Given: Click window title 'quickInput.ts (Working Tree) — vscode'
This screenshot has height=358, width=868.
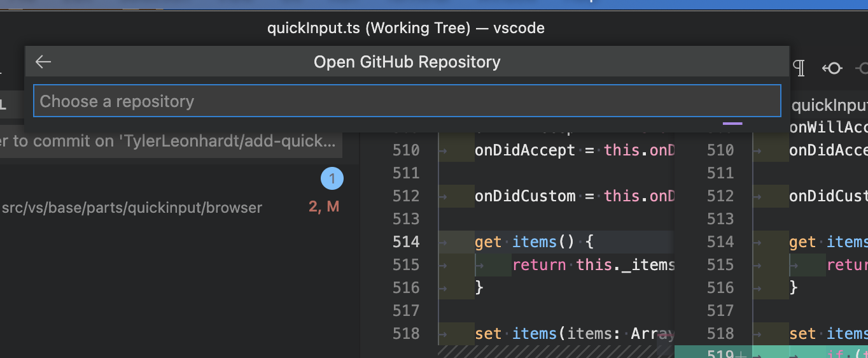Looking at the screenshot, I should (x=406, y=28).
